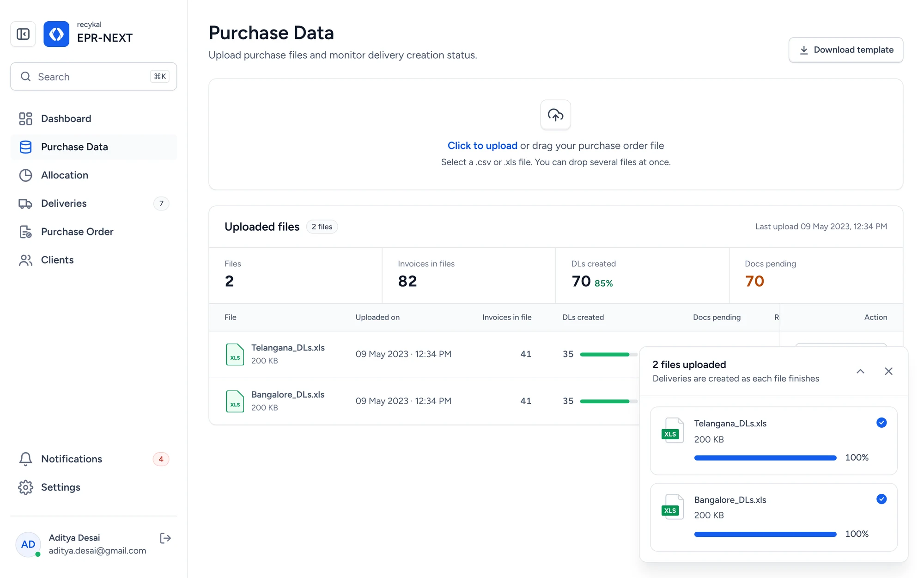
Task: Click the blue checkmark on Telangana_DLs.xls upload
Action: (881, 423)
